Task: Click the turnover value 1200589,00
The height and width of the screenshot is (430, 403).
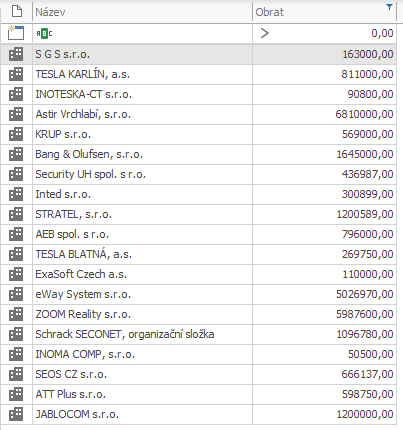Action: tap(365, 214)
